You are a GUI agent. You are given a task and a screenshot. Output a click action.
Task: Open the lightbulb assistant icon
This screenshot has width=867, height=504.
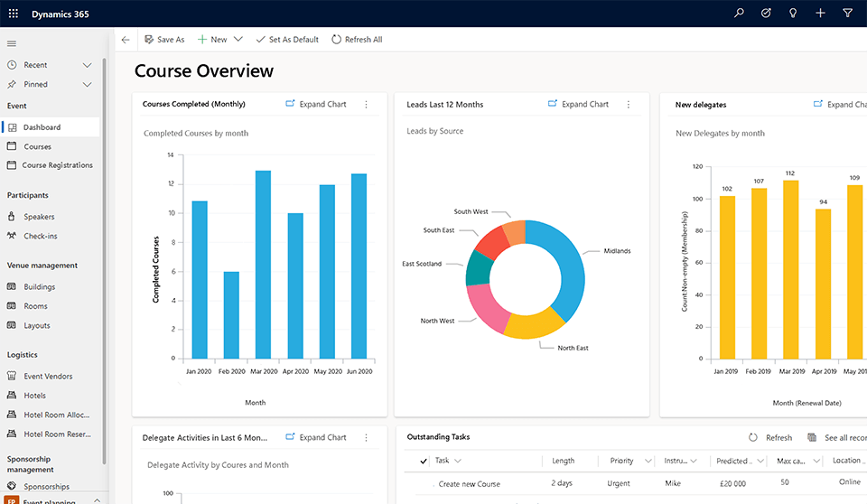point(793,14)
